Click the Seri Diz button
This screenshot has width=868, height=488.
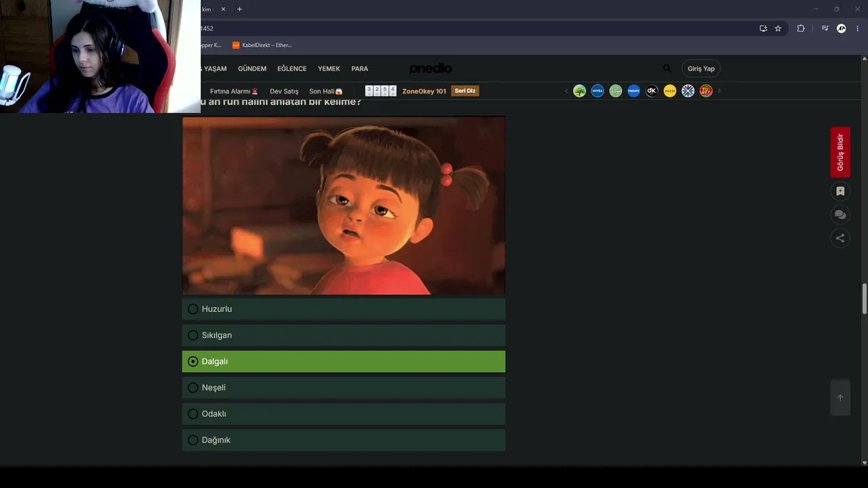(465, 91)
